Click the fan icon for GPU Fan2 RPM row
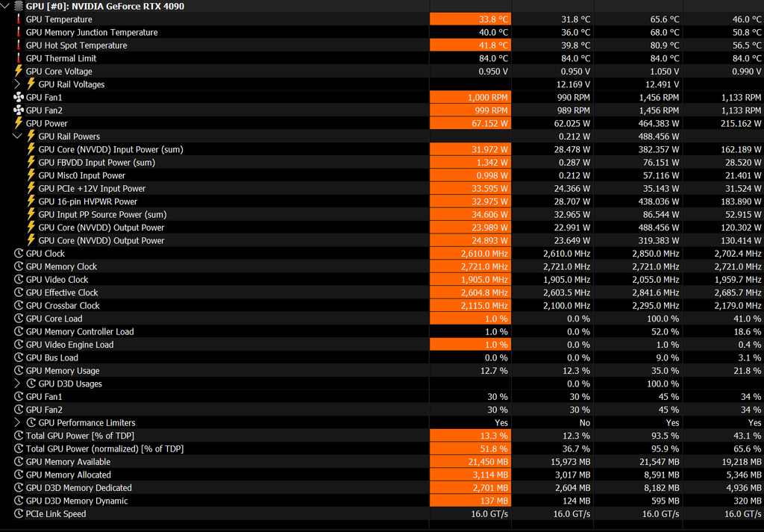 (19, 110)
